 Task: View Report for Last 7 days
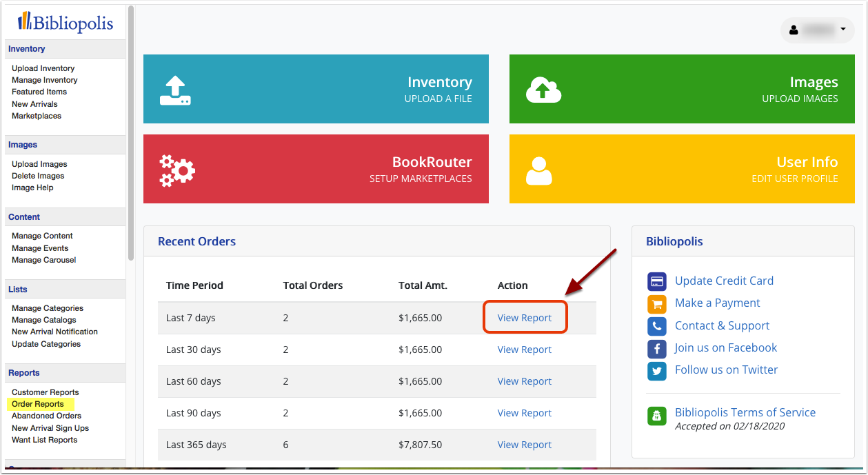pos(525,318)
